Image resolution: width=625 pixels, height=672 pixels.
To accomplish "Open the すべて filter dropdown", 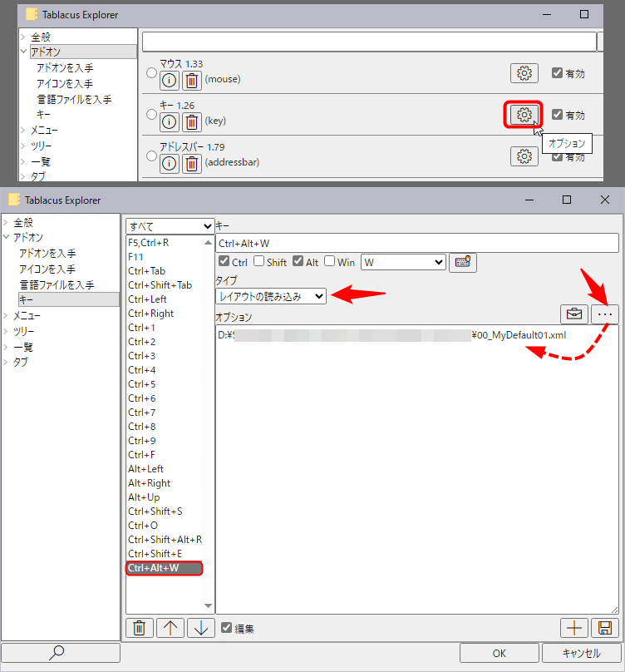I will click(170, 226).
